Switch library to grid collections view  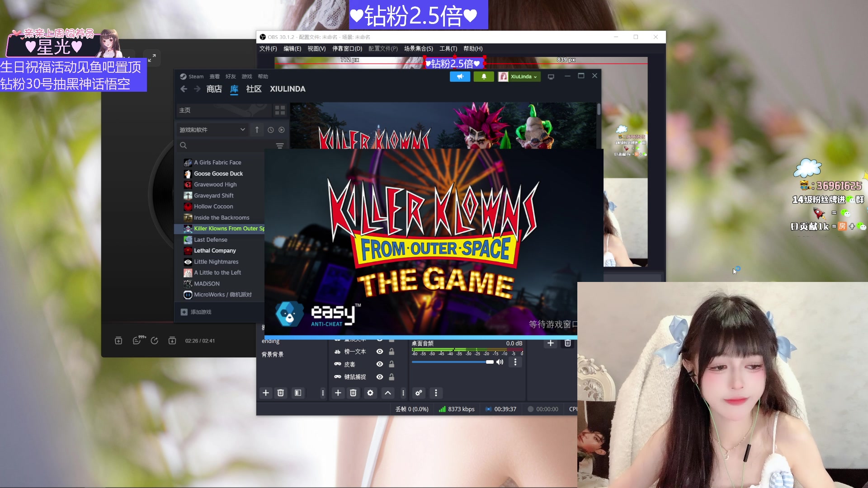click(280, 110)
